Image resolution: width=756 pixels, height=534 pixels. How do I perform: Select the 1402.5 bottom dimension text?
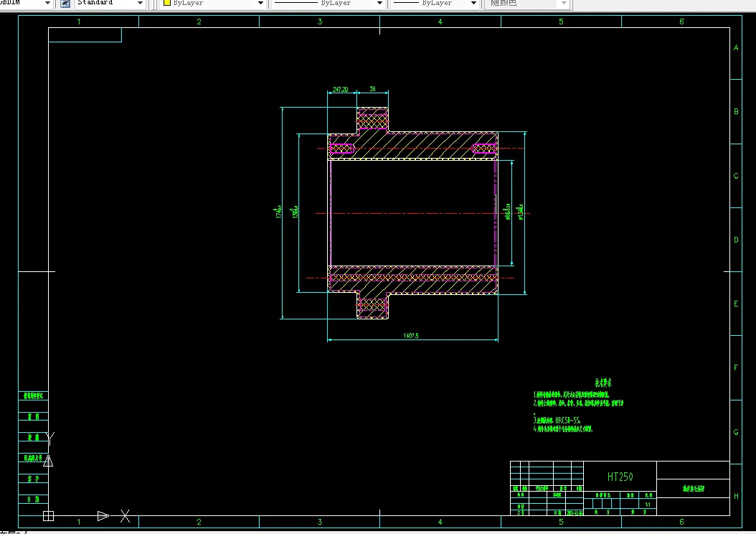(x=411, y=336)
